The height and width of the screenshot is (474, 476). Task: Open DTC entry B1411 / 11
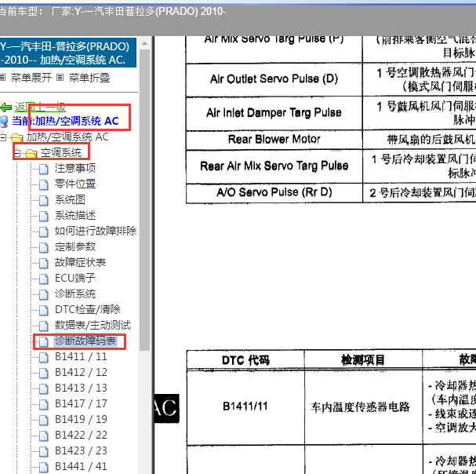pyautogui.click(x=81, y=357)
